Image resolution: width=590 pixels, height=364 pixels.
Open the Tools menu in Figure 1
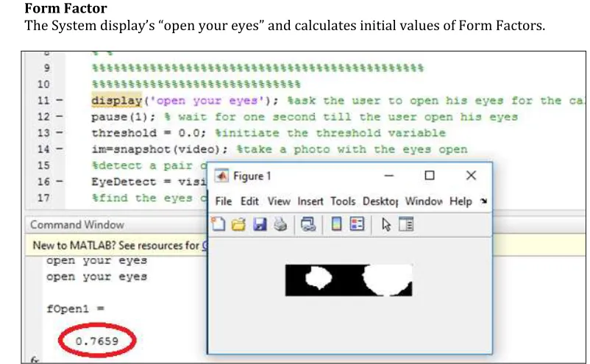click(343, 201)
